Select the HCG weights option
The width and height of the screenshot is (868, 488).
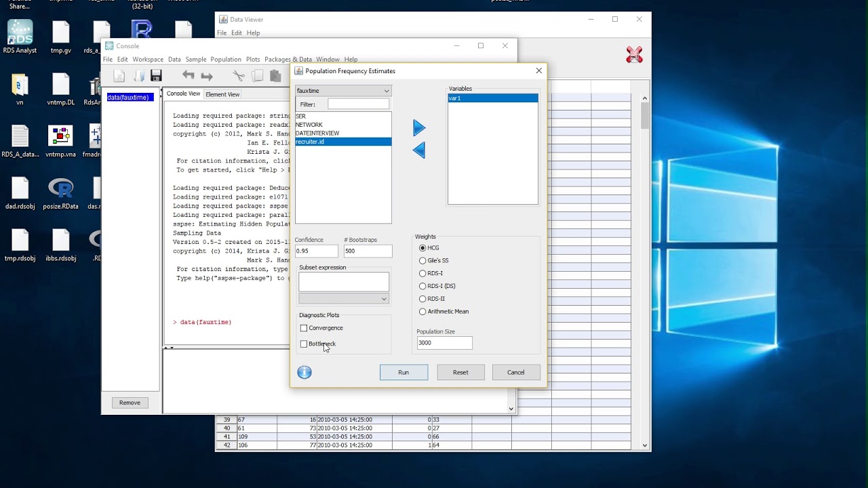click(x=422, y=248)
